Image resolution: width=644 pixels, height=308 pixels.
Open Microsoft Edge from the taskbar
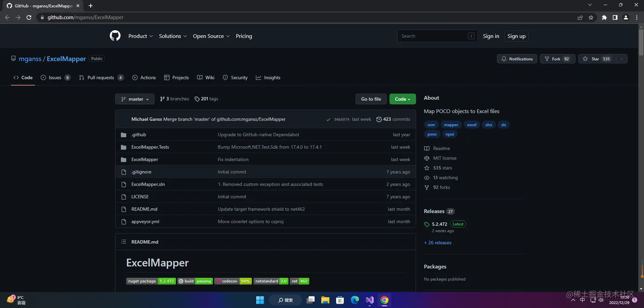(355, 300)
